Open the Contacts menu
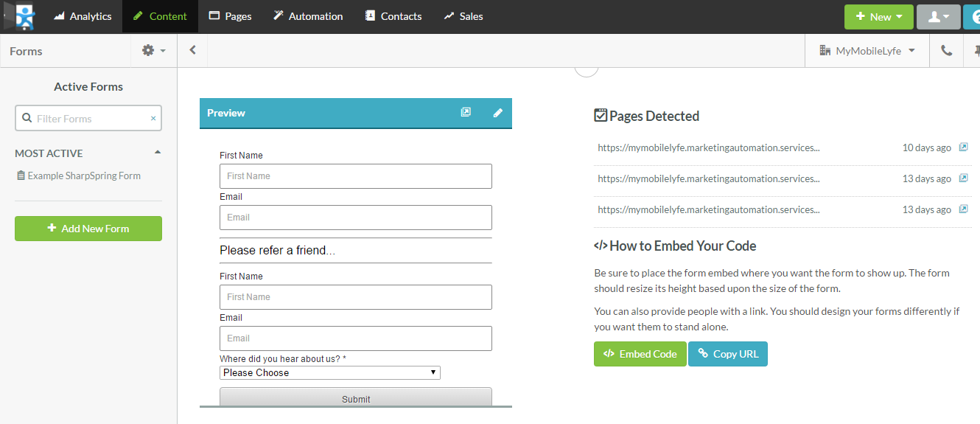Image resolution: width=980 pixels, height=424 pixels. (393, 16)
